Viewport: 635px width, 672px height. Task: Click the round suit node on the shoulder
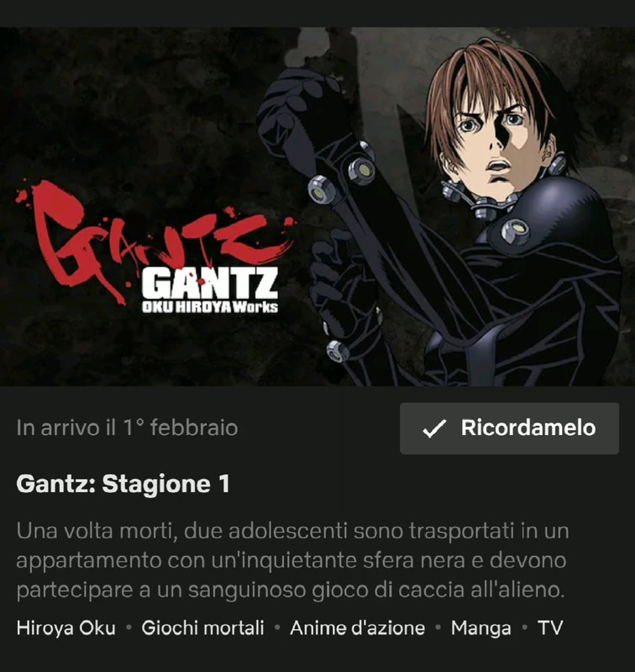click(x=515, y=232)
